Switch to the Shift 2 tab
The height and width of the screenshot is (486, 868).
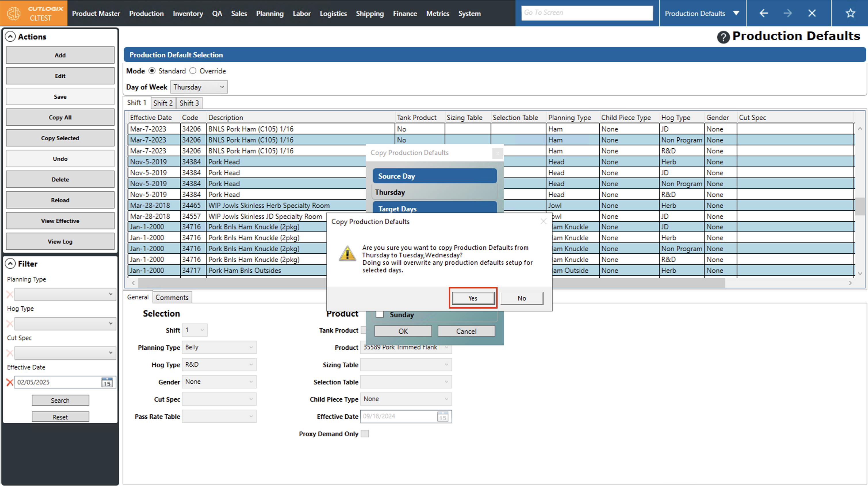[x=163, y=103]
